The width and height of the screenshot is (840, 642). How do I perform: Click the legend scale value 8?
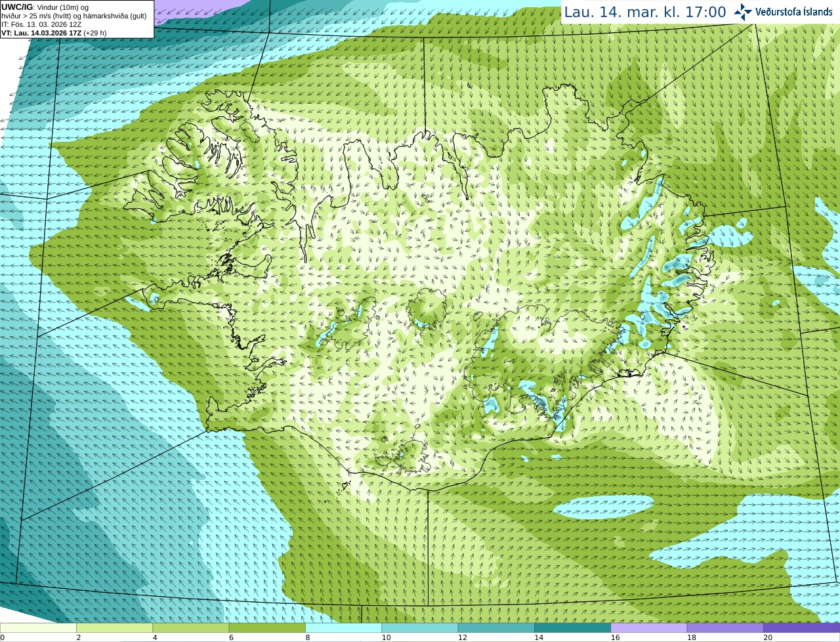coord(308,637)
